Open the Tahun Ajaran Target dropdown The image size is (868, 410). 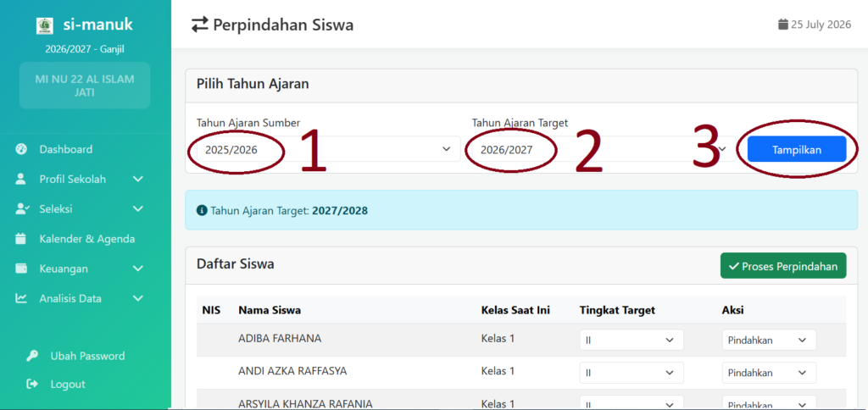(604, 149)
